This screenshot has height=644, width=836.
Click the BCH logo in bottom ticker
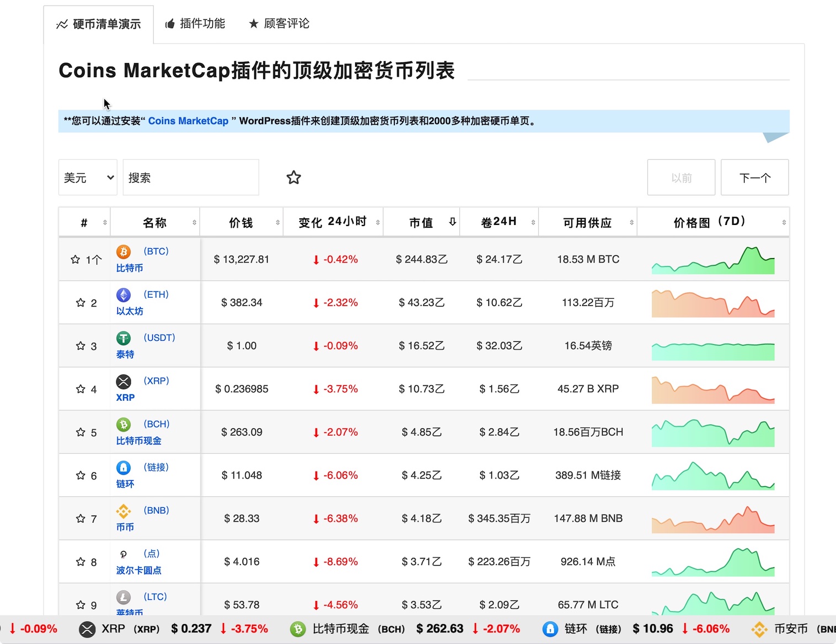point(298,629)
